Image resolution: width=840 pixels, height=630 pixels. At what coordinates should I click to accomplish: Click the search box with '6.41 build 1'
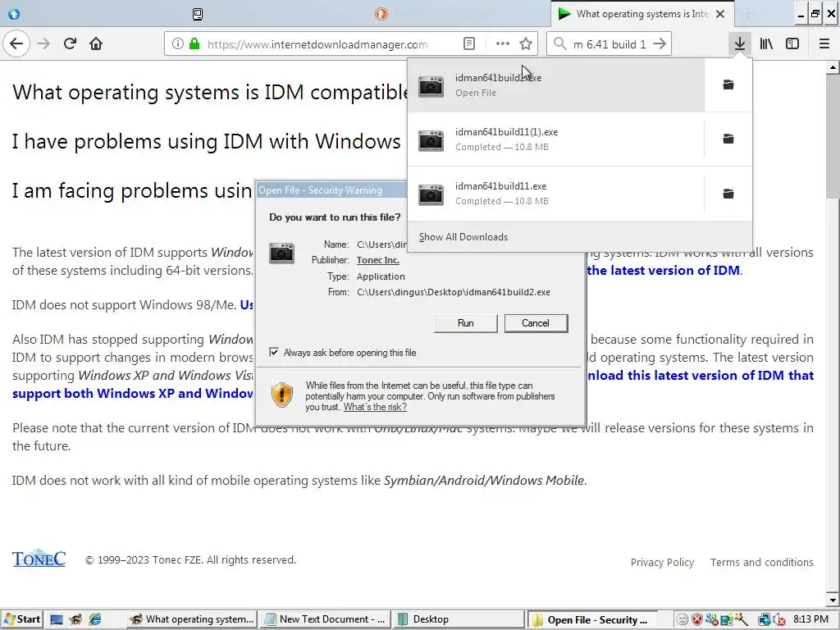tap(609, 44)
